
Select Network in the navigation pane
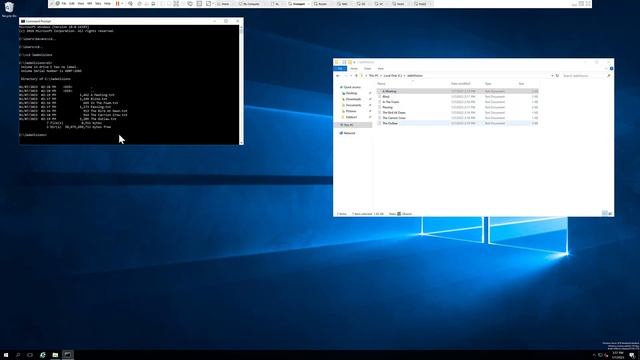pos(349,133)
